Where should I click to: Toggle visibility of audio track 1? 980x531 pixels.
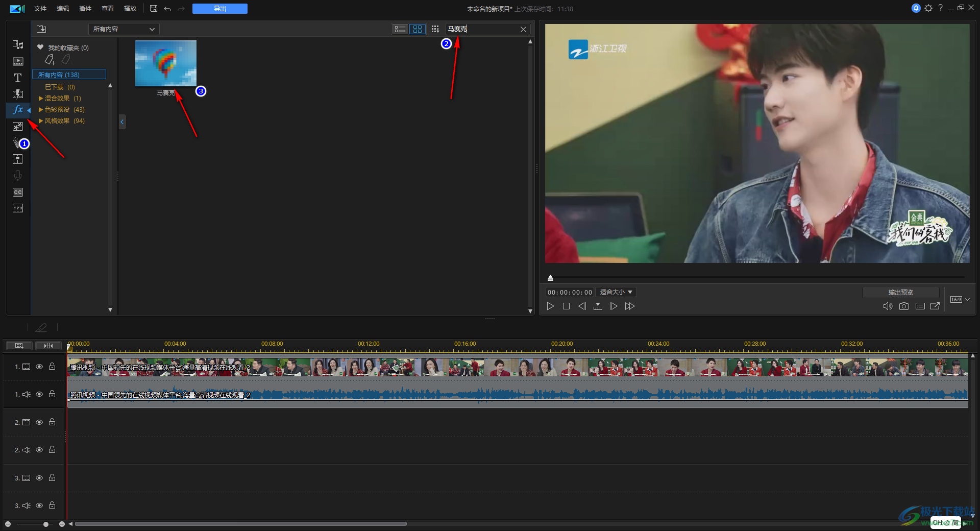pos(39,394)
